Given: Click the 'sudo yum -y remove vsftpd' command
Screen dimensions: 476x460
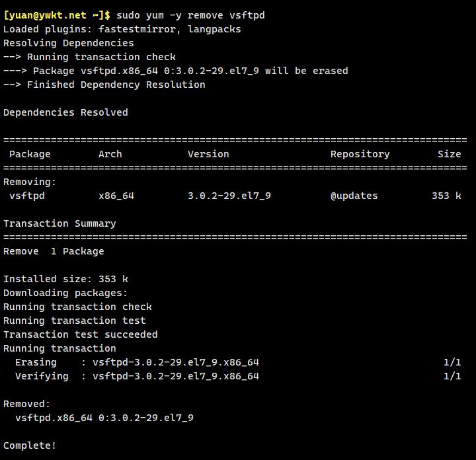Looking at the screenshot, I should coord(190,15).
